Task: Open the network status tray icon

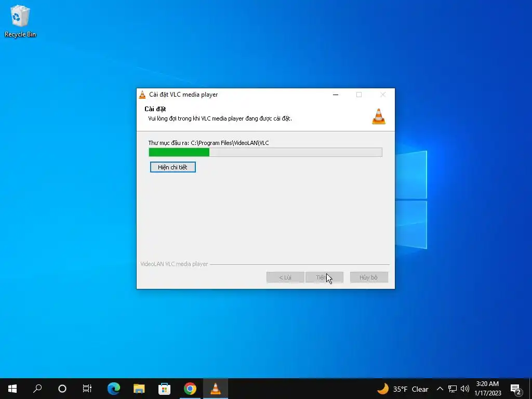Action: tap(453, 389)
